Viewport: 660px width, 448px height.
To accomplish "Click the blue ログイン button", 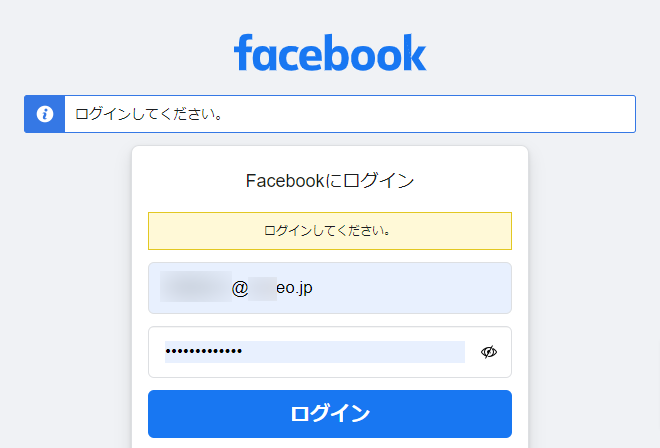I will point(330,414).
